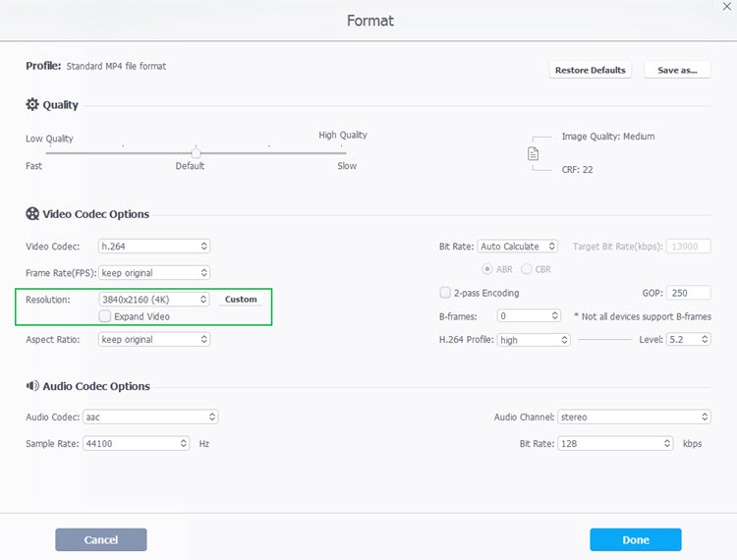
Task: Click the Save as... button
Action: coord(677,71)
